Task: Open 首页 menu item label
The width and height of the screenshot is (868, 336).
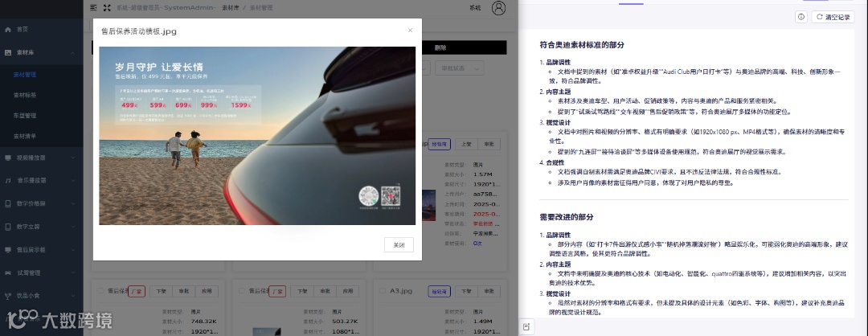Action: 23,29
